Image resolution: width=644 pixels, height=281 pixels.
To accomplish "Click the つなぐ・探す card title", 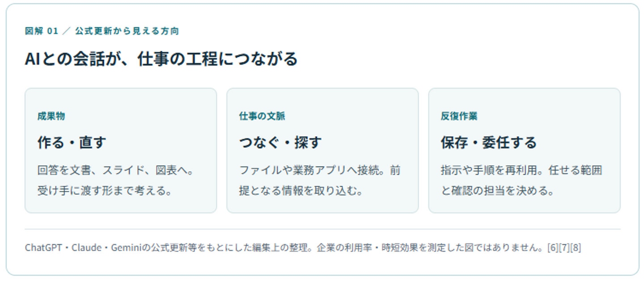I will (280, 143).
